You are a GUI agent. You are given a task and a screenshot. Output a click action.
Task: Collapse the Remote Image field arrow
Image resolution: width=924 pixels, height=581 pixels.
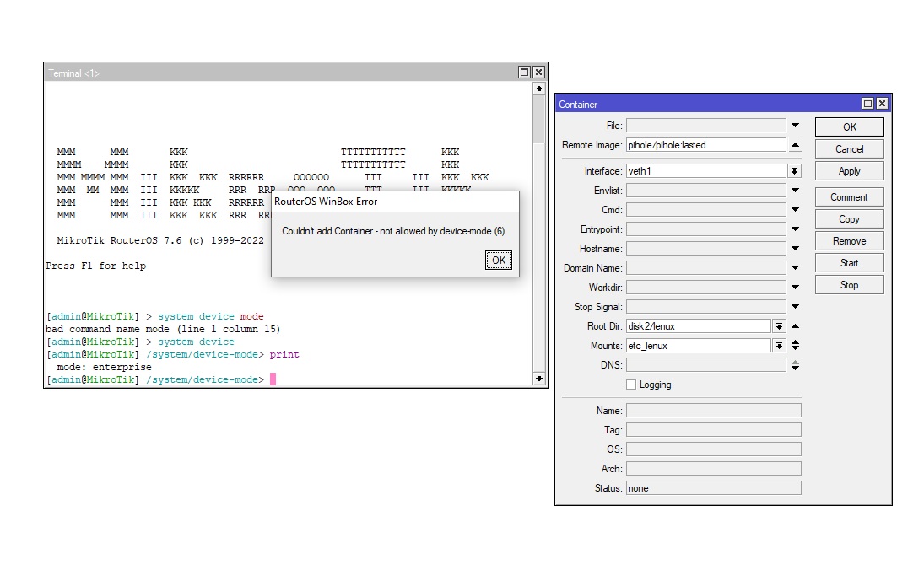pyautogui.click(x=795, y=145)
